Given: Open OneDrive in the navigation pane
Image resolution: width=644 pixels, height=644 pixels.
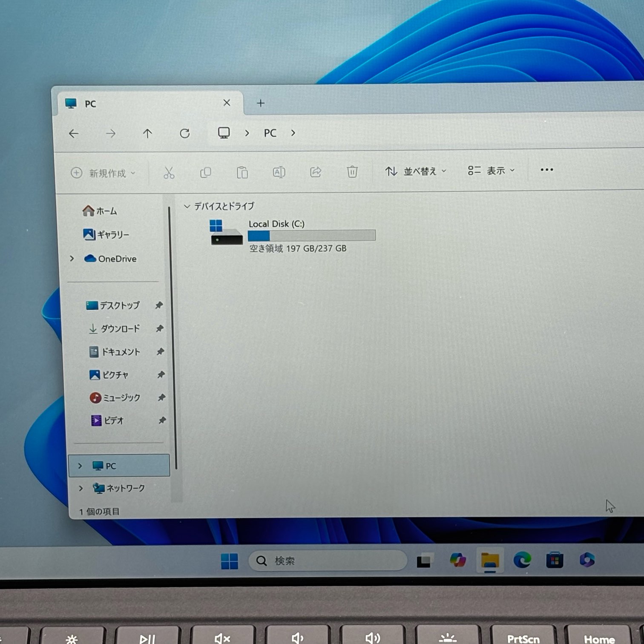Looking at the screenshot, I should coord(110,259).
